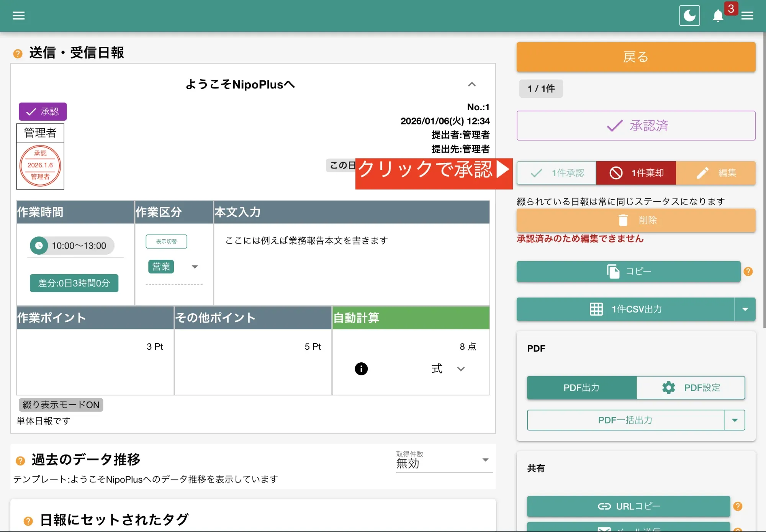The image size is (766, 532).
Task: Toggle 表示切替 in 作業区分 column
Action: (166, 241)
